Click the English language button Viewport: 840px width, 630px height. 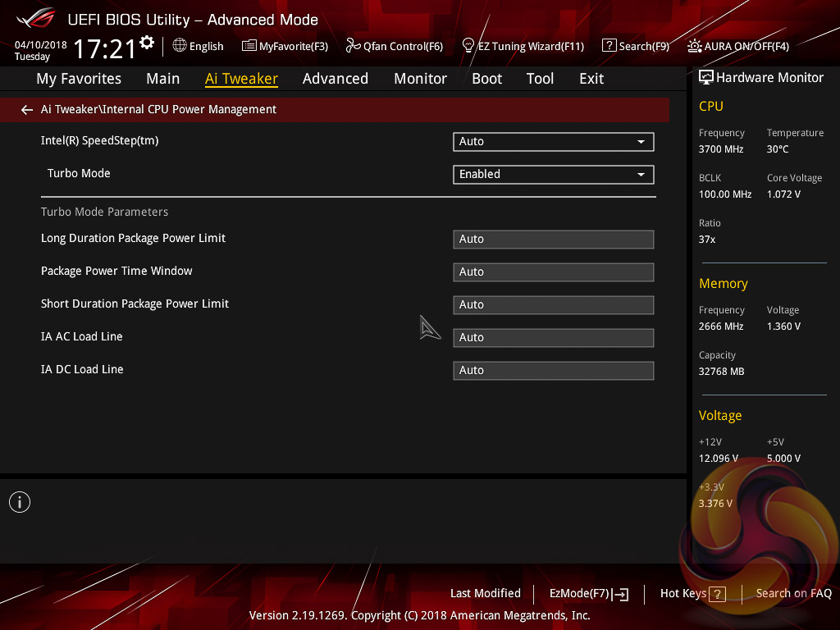tap(199, 46)
